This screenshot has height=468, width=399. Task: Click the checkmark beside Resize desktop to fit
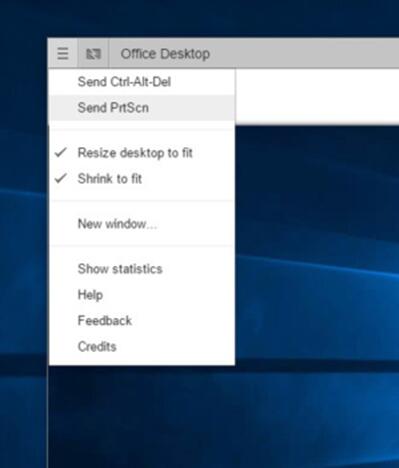coord(61,152)
